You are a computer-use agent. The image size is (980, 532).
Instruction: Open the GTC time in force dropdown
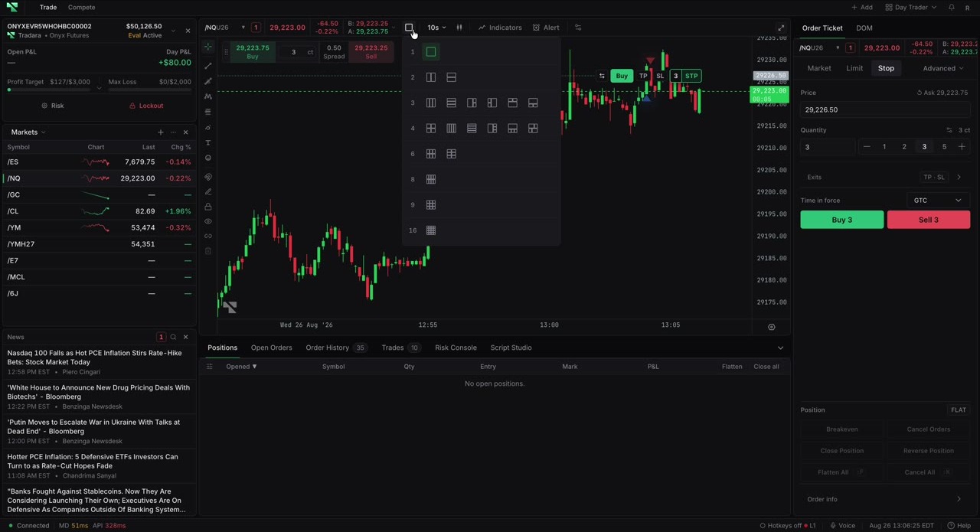point(938,201)
